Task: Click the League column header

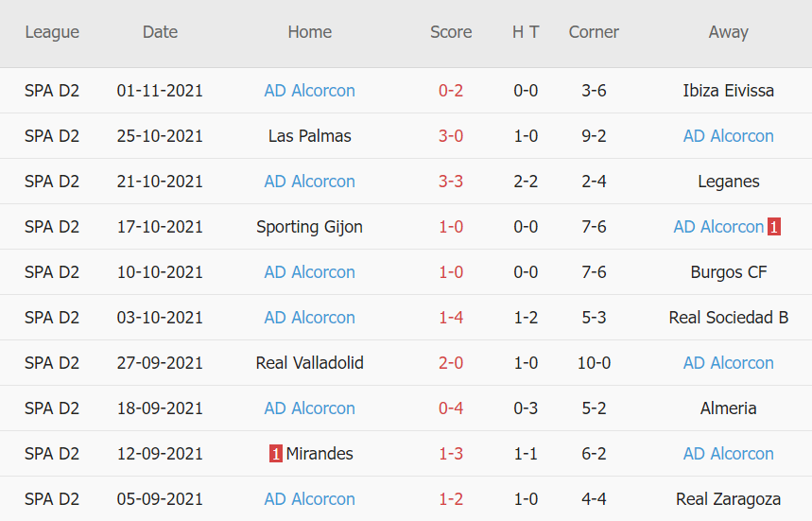Action: [x=52, y=32]
